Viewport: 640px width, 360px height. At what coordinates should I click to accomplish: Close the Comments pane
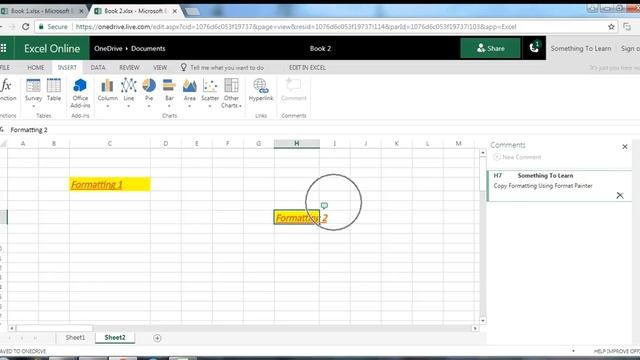tap(624, 147)
